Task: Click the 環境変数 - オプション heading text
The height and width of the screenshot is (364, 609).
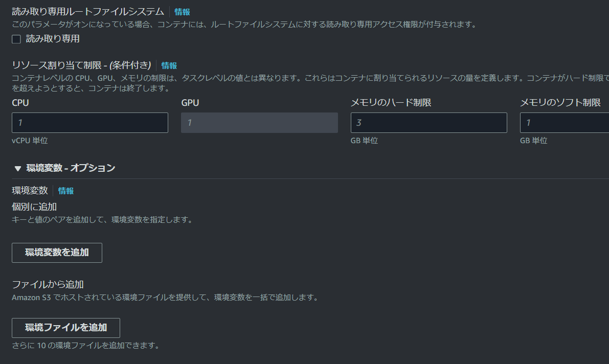Action: (69, 167)
